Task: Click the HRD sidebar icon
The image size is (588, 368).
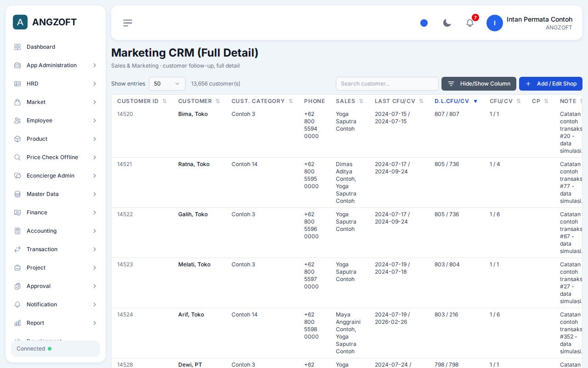Action: pos(17,84)
